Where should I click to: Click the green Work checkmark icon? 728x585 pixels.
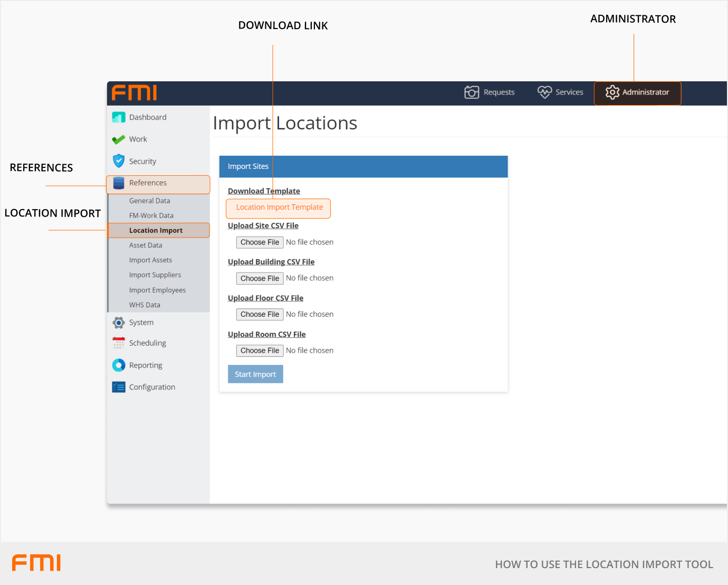tap(119, 139)
